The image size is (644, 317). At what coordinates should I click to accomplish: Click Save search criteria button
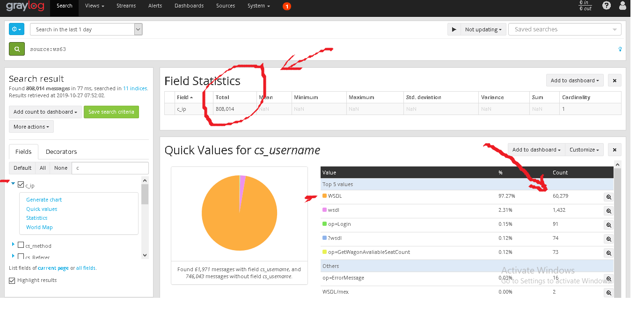pyautogui.click(x=111, y=112)
